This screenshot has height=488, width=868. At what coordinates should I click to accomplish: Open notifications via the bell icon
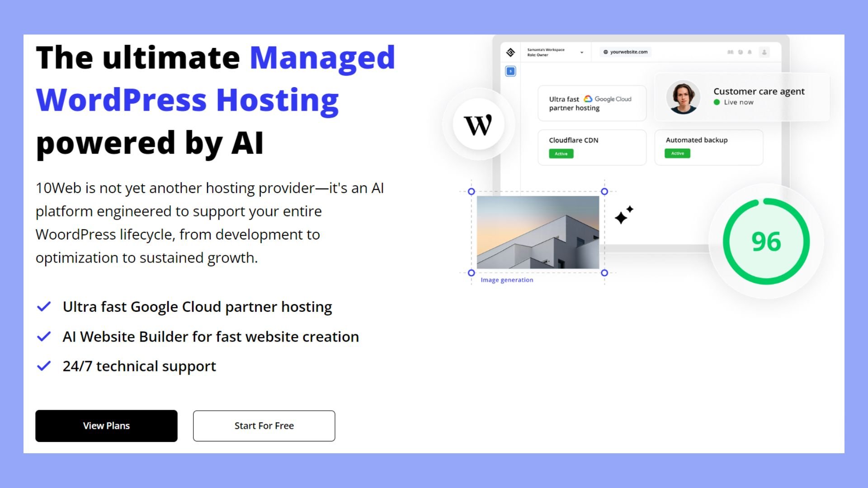750,52
